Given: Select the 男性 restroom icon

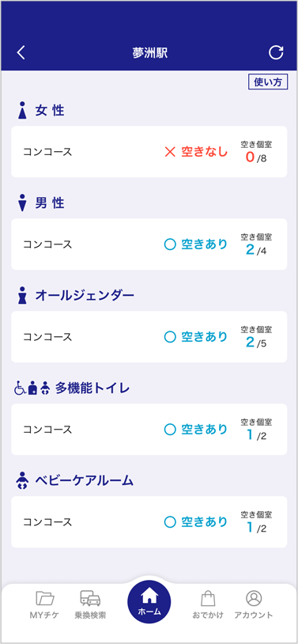Looking at the screenshot, I should tap(23, 203).
